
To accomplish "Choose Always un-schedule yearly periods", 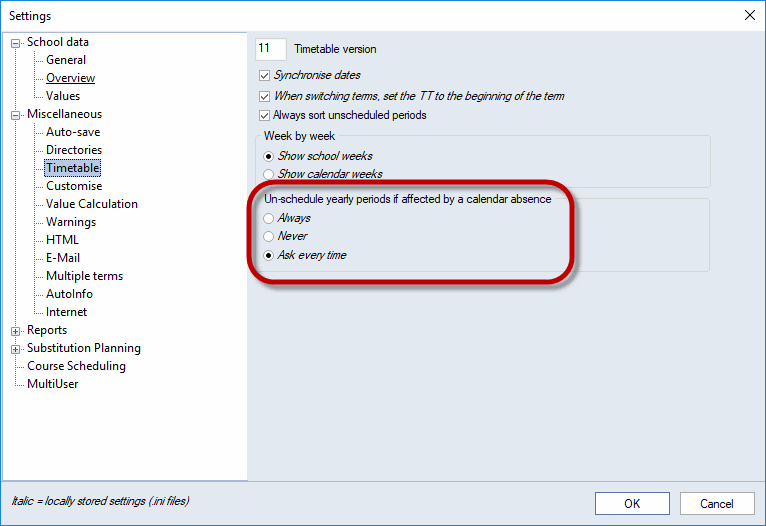I will coord(268,218).
